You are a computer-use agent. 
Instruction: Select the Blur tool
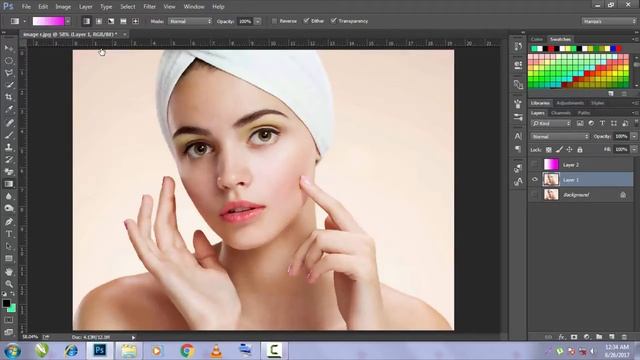coord(9,196)
